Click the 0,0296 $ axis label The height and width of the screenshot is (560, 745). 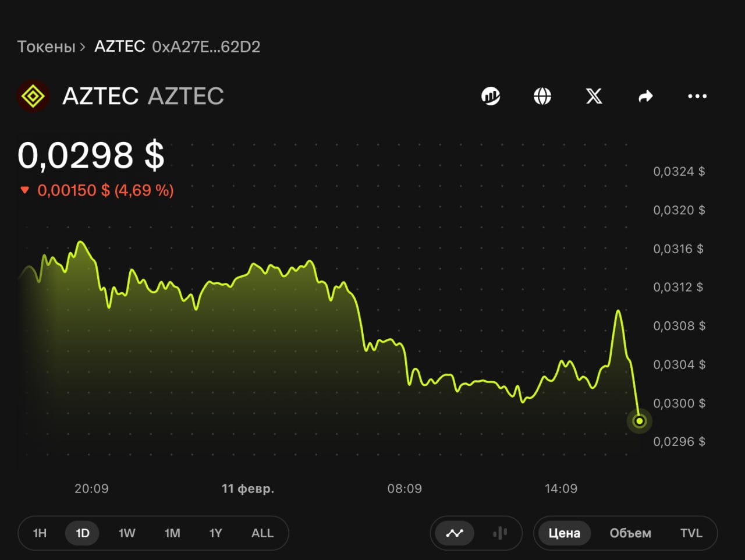[x=679, y=441]
